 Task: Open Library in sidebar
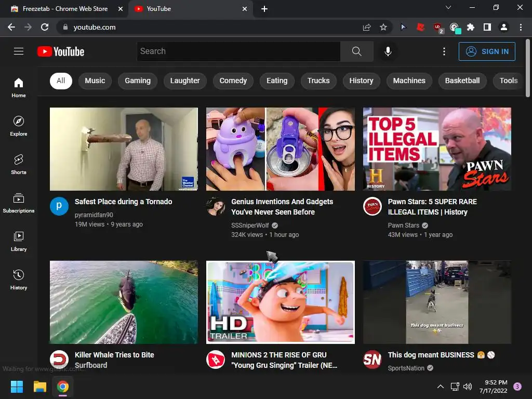[x=18, y=241]
